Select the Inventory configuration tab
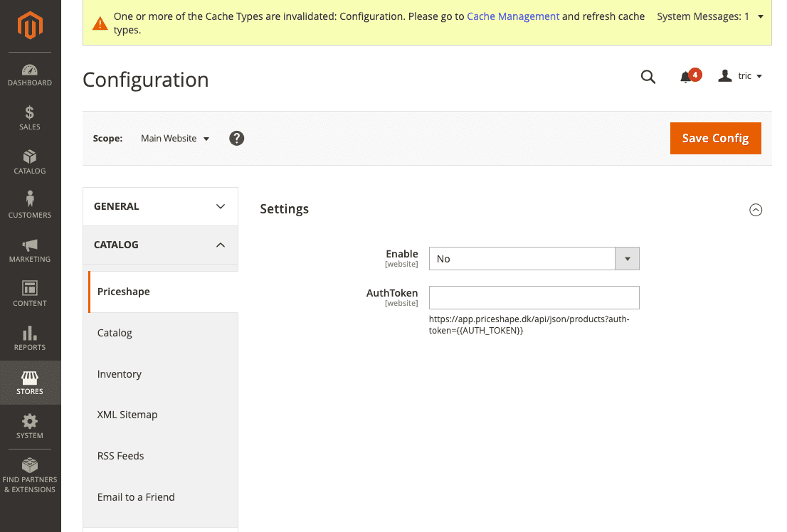This screenshot has height=532, width=787. pyautogui.click(x=163, y=374)
